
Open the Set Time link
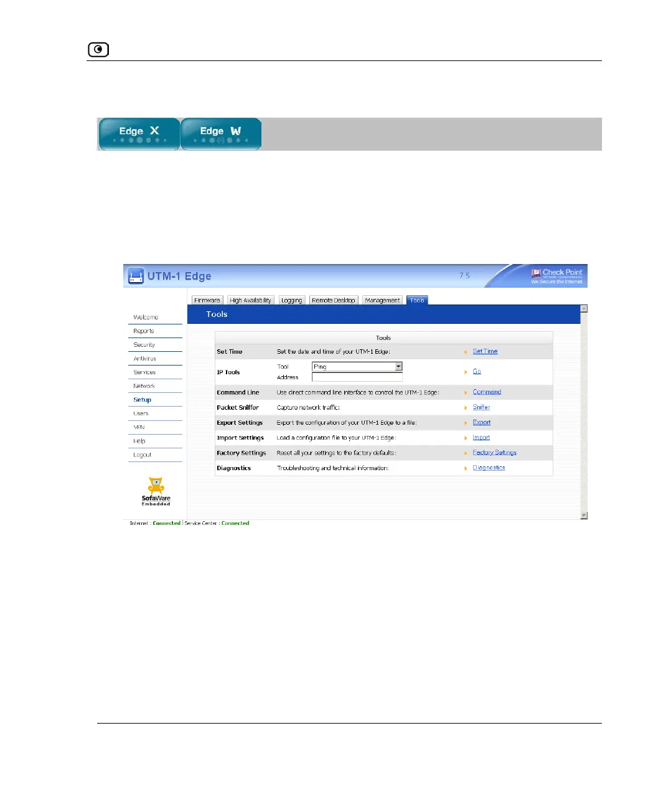[x=485, y=351]
